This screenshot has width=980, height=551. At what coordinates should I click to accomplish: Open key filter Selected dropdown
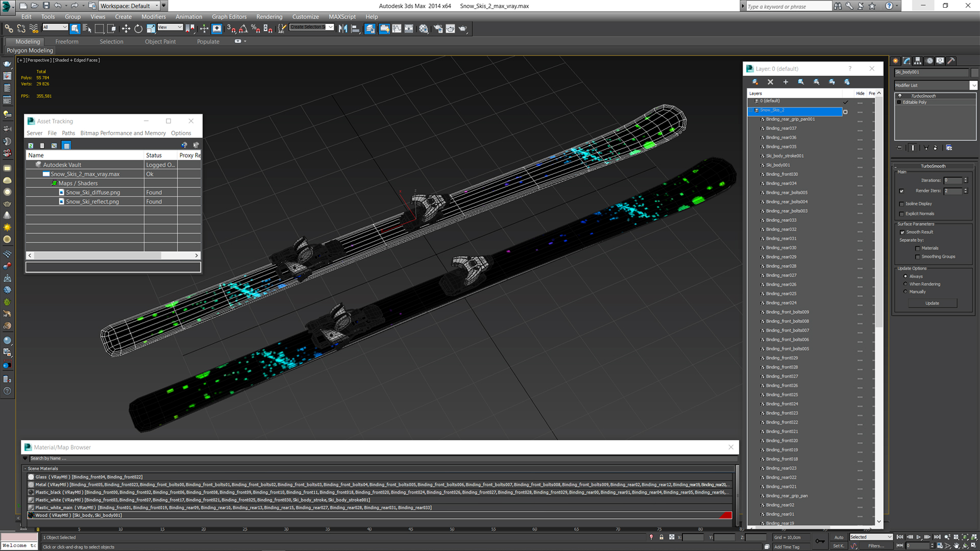pos(871,537)
